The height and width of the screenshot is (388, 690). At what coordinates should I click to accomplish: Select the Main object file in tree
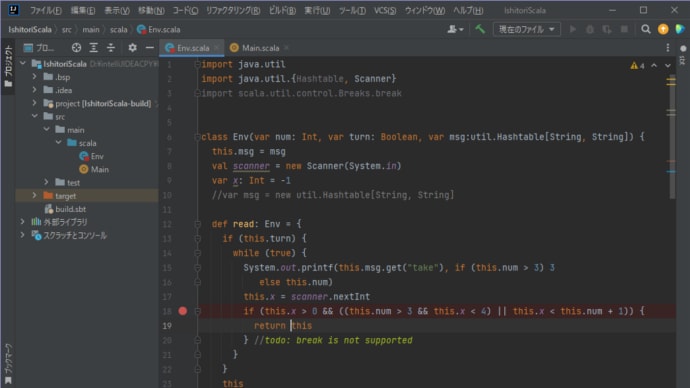click(94, 169)
